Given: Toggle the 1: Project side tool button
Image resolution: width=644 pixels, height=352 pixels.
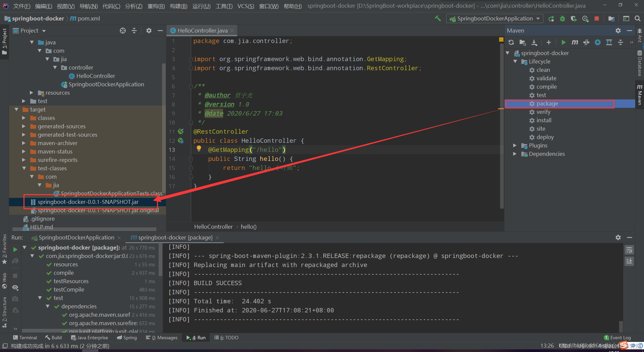Looking at the screenshot, I should [x=4, y=42].
